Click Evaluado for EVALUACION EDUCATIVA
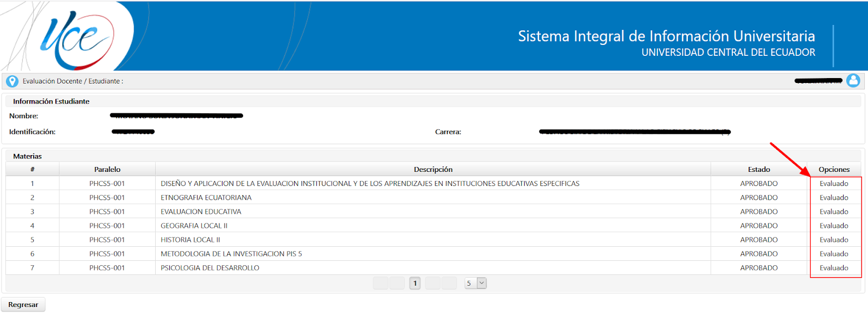 (834, 211)
